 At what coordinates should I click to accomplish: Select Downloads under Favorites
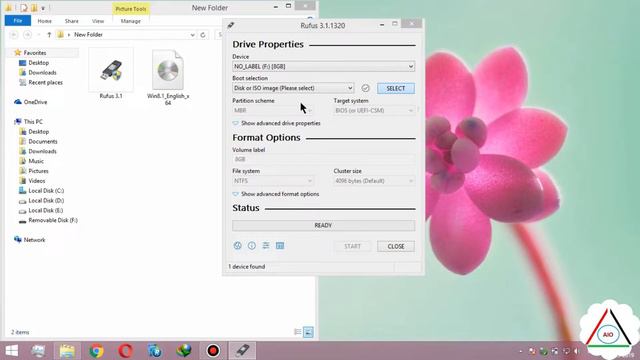coord(42,72)
